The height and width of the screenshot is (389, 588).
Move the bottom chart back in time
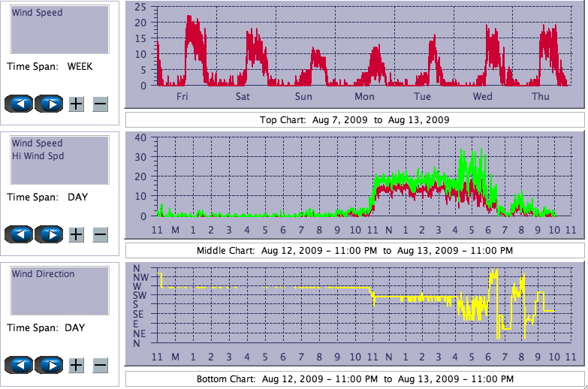coord(19,365)
